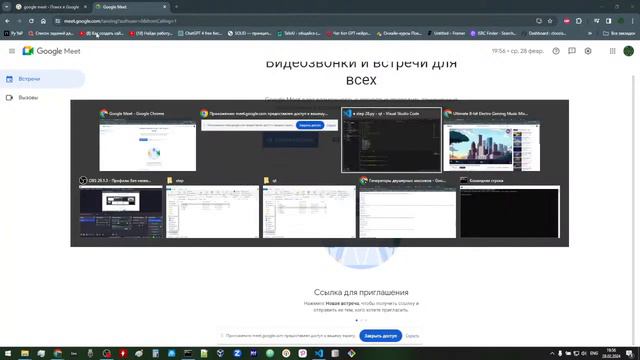The image size is (640, 360).
Task: Go to the browser home page
Action: pyautogui.click(x=43, y=21)
